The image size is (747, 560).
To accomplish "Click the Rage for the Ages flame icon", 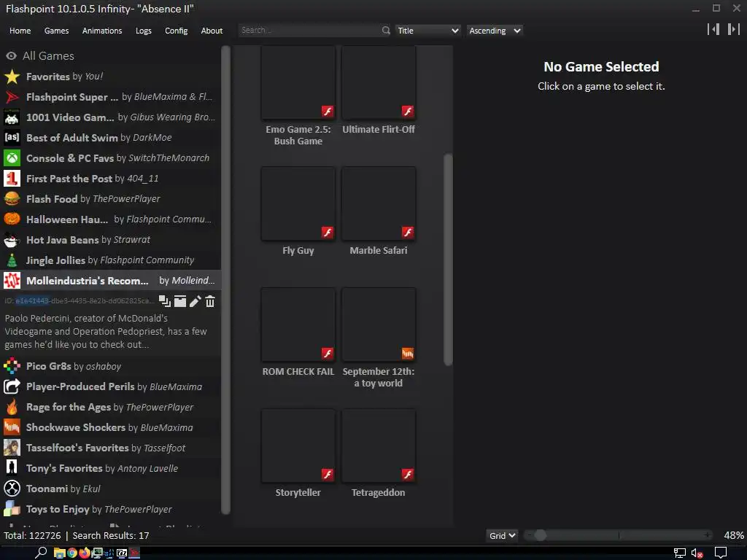I will 12,407.
